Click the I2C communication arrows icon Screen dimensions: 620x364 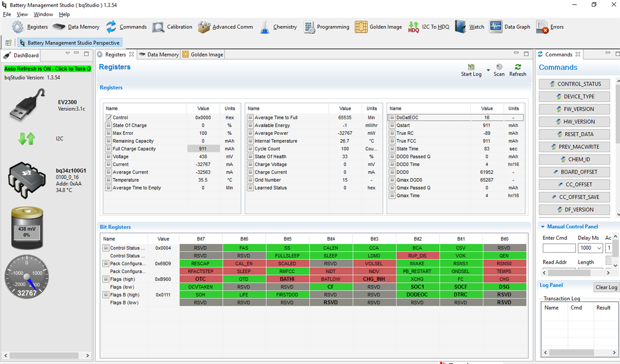click(x=27, y=138)
